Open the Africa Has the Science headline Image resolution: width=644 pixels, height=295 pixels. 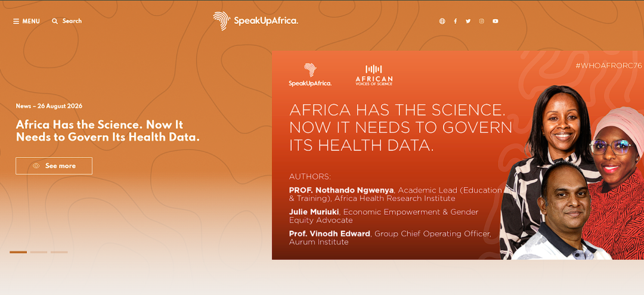(107, 131)
